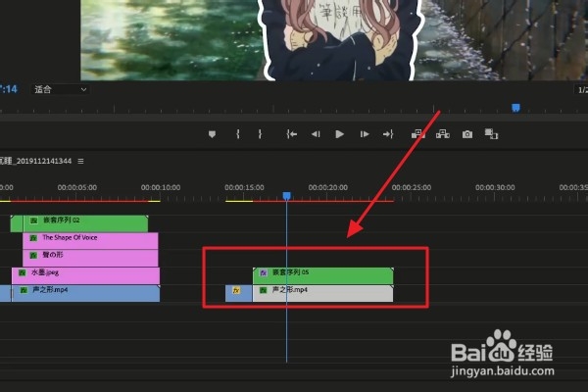
Task: Click the yellow fx badge clip
Action: pyautogui.click(x=239, y=293)
